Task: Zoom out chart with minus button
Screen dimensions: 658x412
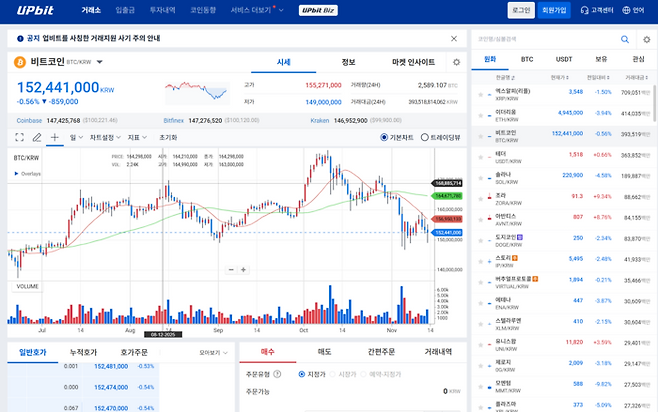Action: pos(231,270)
